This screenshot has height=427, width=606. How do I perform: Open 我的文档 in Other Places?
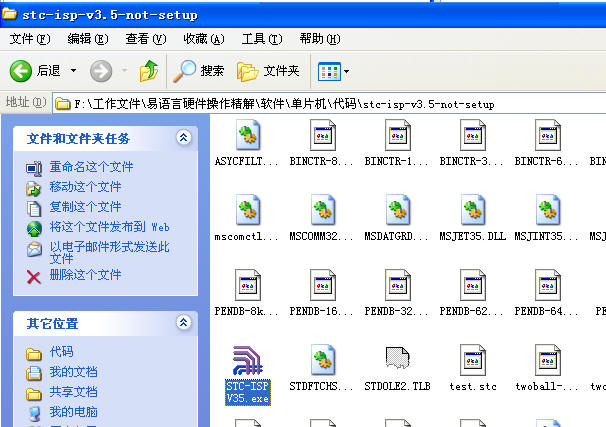pos(73,372)
